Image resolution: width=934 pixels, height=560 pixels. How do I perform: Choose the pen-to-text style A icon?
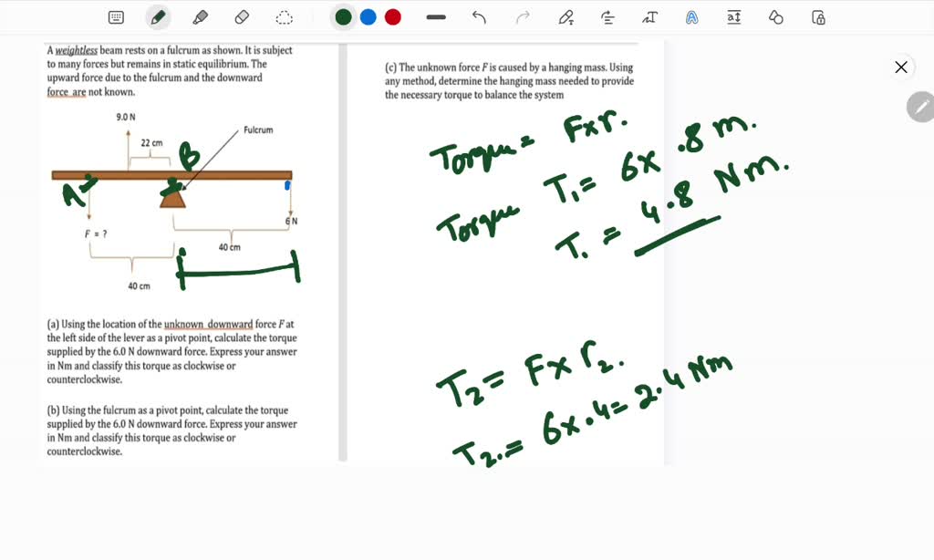[691, 17]
